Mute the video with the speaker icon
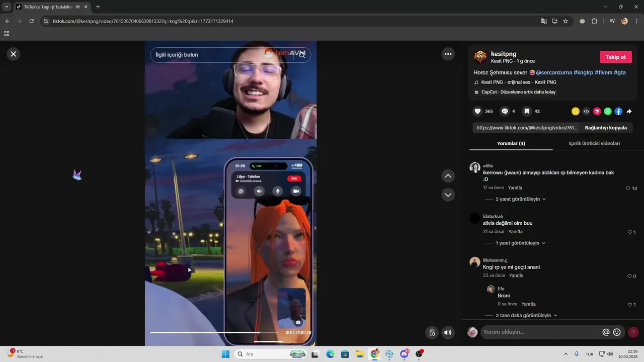The width and height of the screenshot is (644, 362). tap(448, 332)
